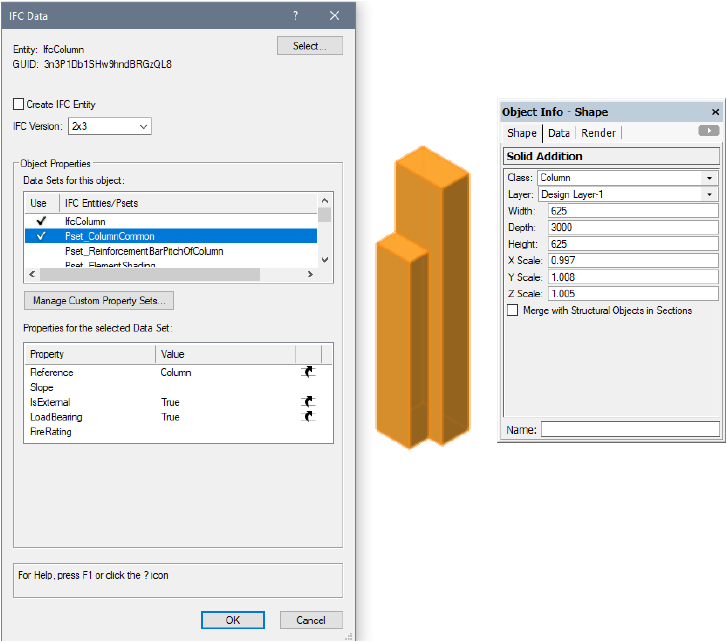
Task: Click the Cancel button
Action: click(311, 620)
